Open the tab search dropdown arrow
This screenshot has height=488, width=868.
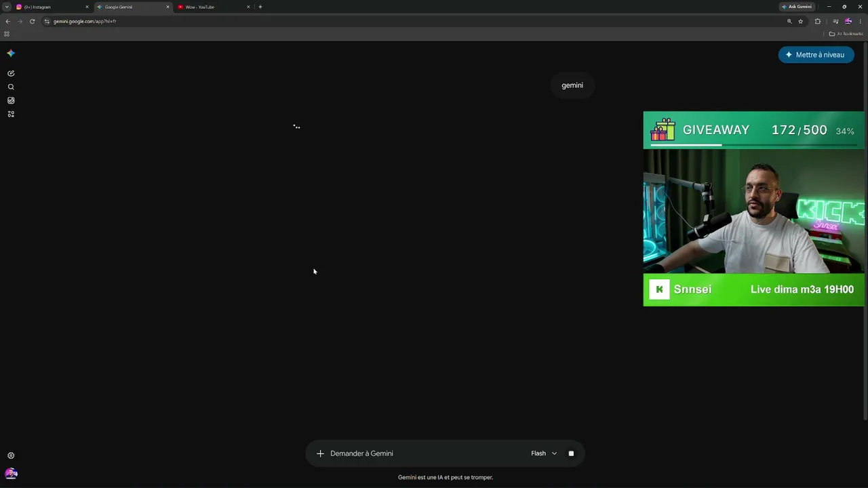click(7, 7)
